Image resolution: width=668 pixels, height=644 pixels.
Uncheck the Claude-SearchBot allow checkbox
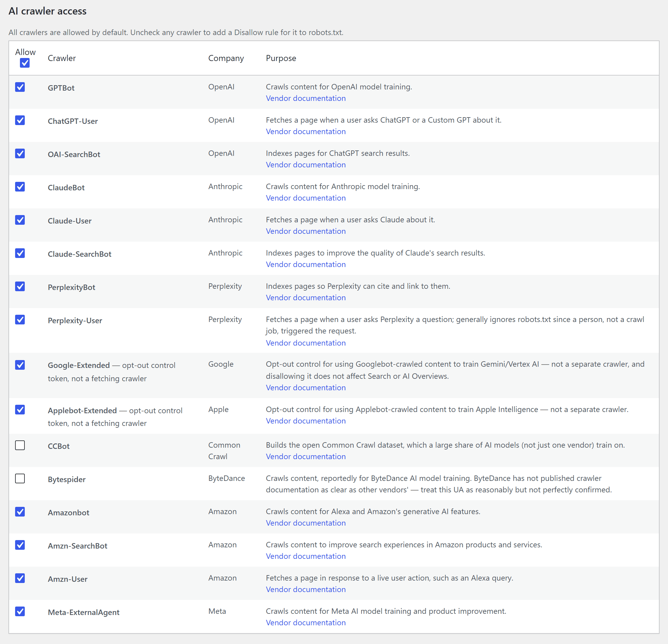click(x=20, y=253)
